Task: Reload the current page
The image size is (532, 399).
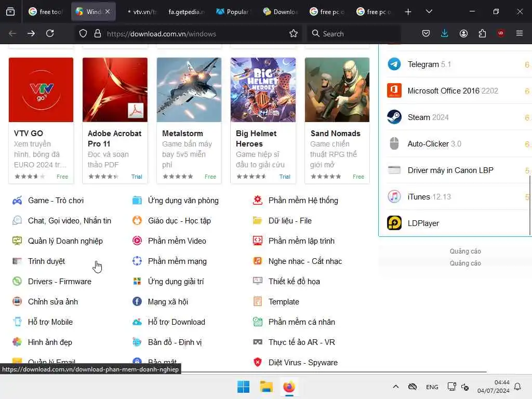Action: (50, 33)
